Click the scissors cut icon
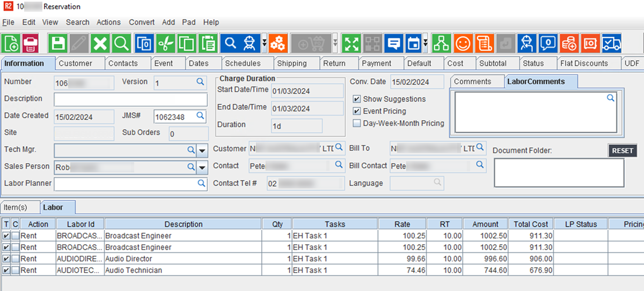This screenshot has height=291, width=644. click(x=167, y=43)
